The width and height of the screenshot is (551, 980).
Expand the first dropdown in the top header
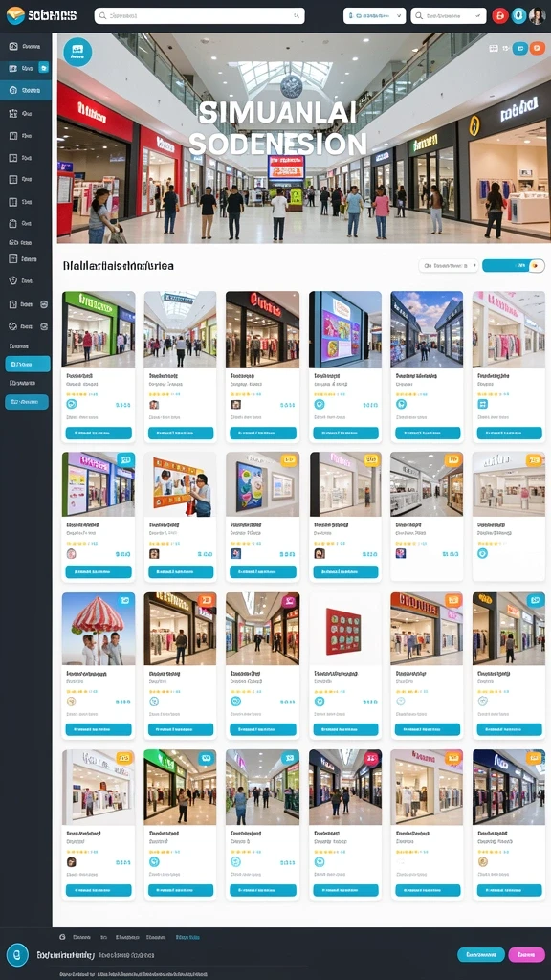pyautogui.click(x=374, y=15)
